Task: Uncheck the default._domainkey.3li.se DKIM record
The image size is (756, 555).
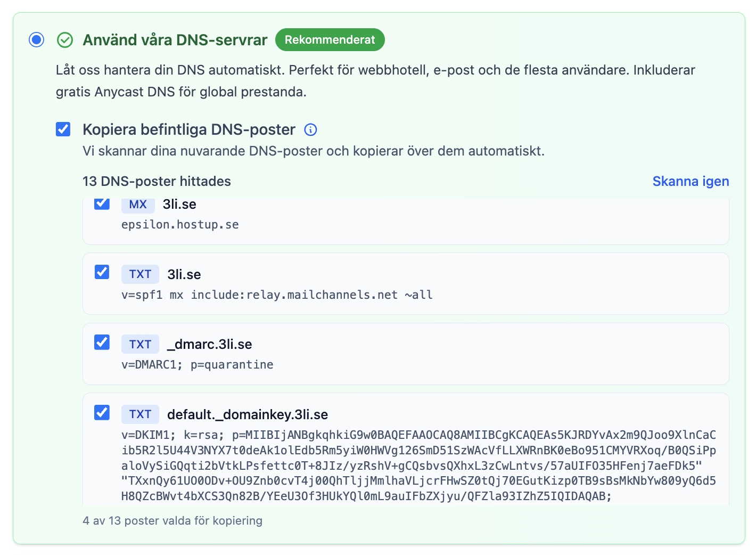Action: pyautogui.click(x=102, y=412)
